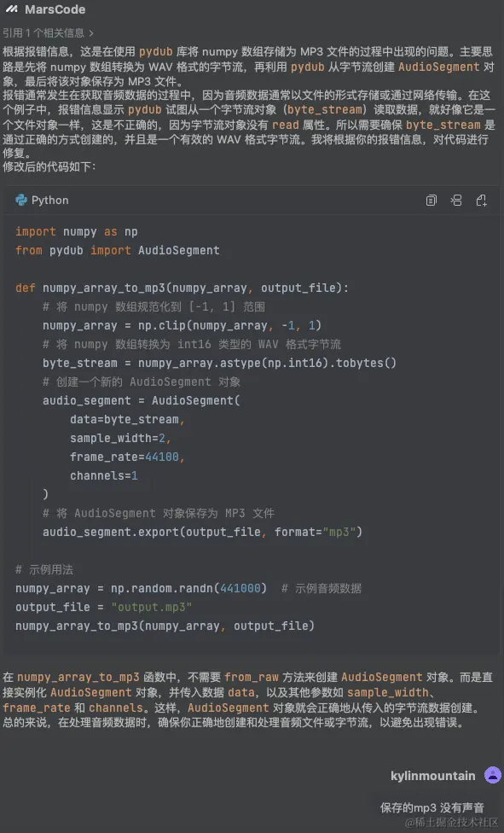The height and width of the screenshot is (833, 504).
Task: Click the chevron beside 引用 1 个相关信息
Action: [x=91, y=33]
